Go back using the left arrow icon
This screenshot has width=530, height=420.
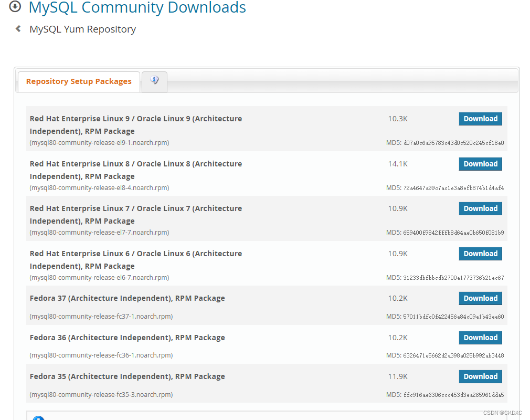pyautogui.click(x=18, y=29)
